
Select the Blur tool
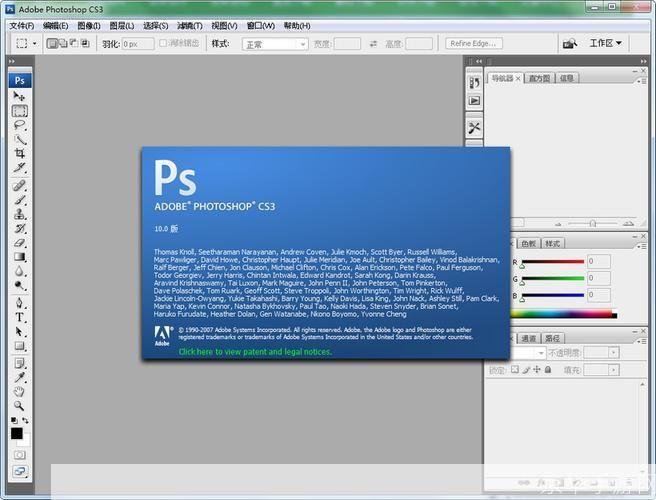(19, 271)
